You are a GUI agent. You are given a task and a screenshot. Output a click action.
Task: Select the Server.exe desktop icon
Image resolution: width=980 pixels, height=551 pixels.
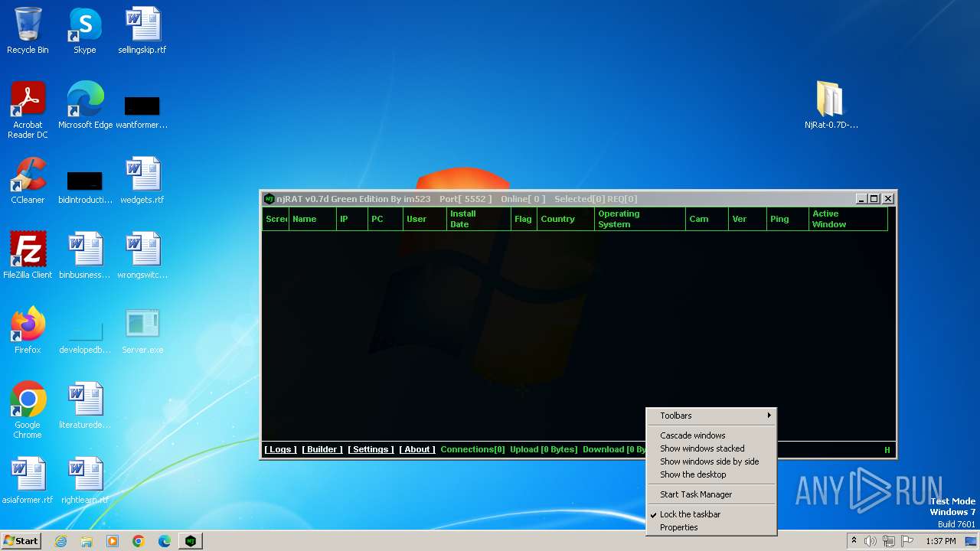coord(142,330)
